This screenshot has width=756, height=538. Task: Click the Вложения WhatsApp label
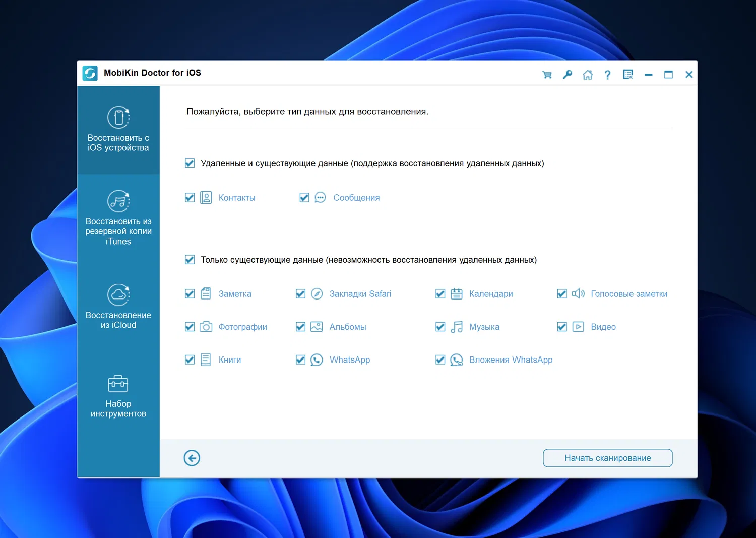(x=511, y=360)
